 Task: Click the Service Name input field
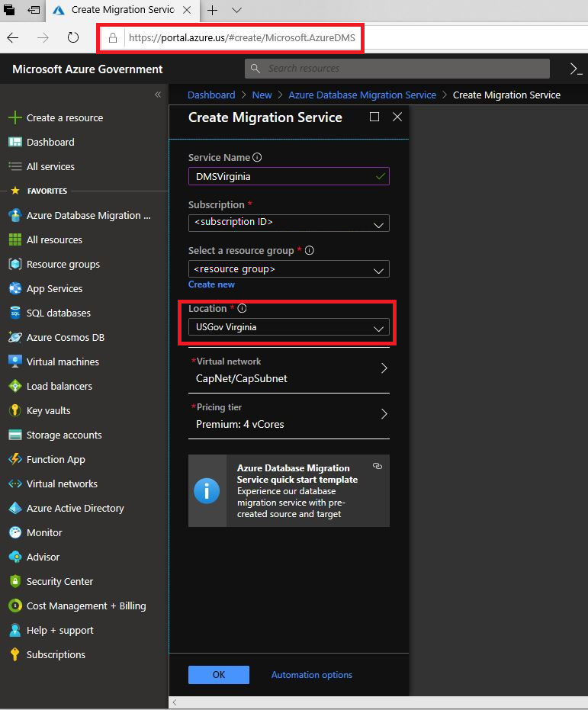(289, 177)
